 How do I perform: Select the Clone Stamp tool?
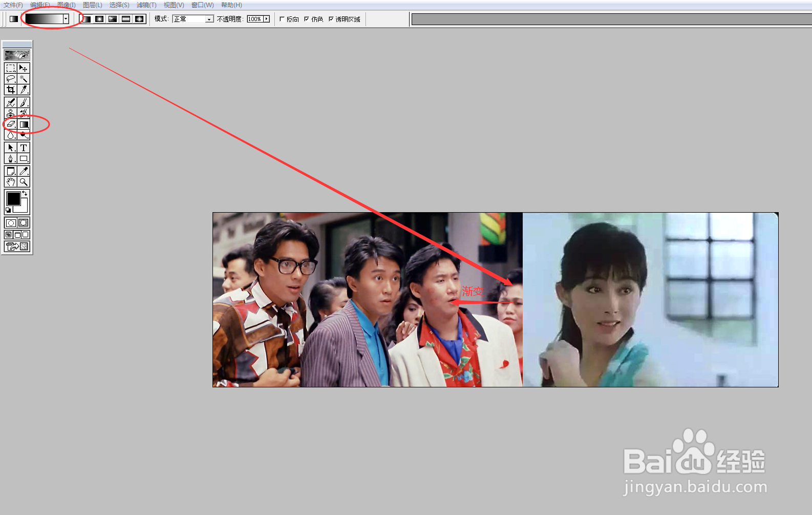pyautogui.click(x=11, y=113)
